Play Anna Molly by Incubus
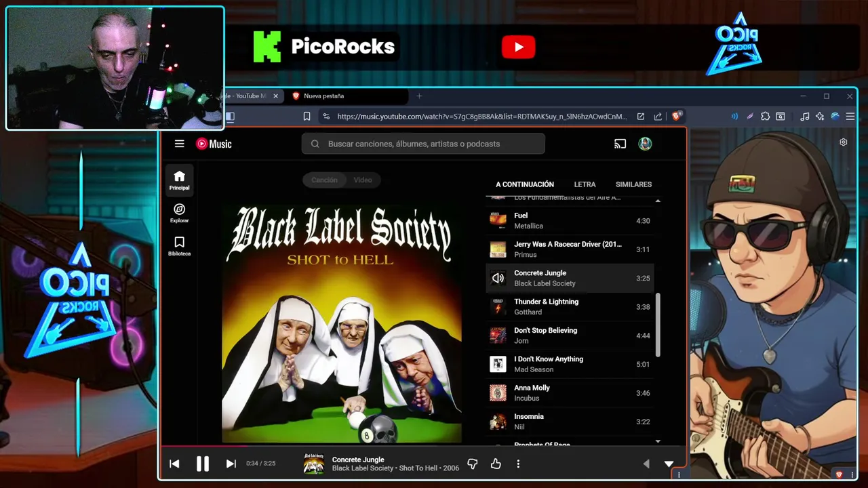Screen dimensions: 868x488 [570, 392]
